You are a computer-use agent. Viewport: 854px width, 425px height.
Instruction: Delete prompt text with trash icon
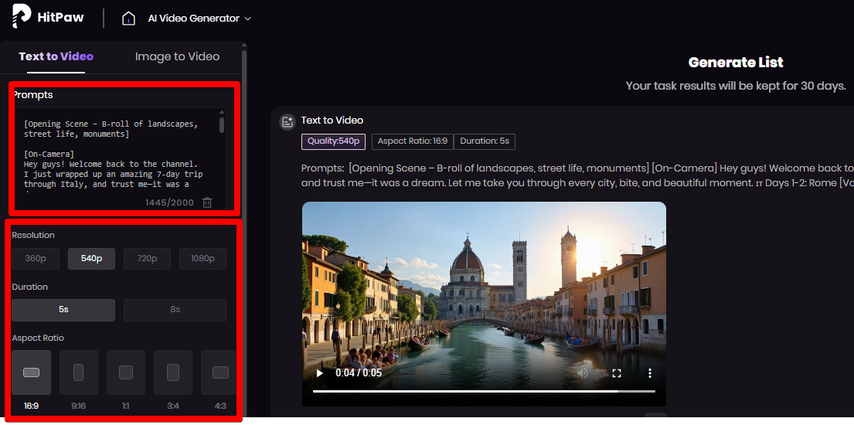(207, 203)
